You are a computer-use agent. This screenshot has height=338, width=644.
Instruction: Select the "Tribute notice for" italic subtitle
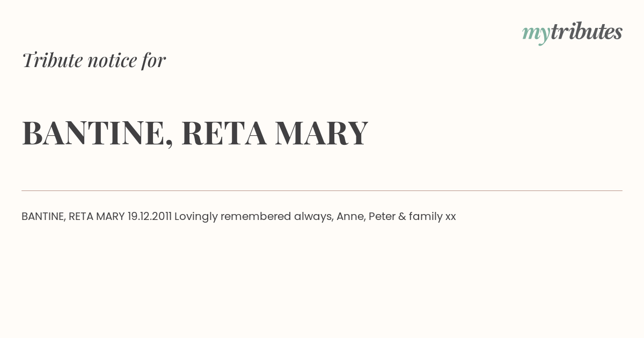[93, 60]
